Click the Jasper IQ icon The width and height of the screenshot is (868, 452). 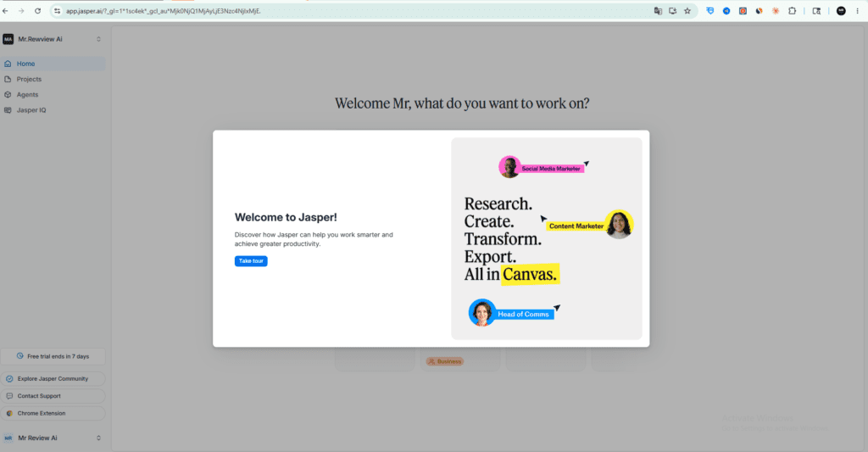pyautogui.click(x=8, y=110)
